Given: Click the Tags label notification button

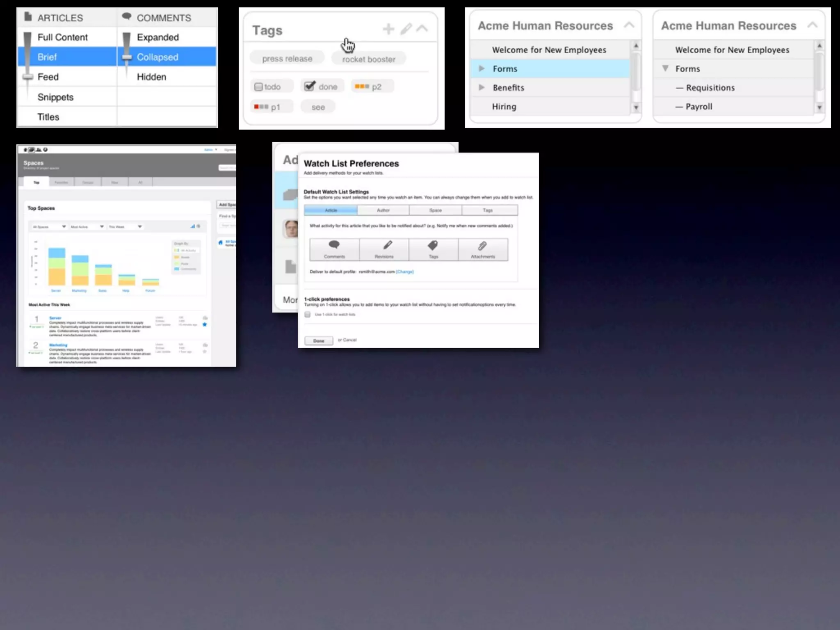Looking at the screenshot, I should [434, 249].
